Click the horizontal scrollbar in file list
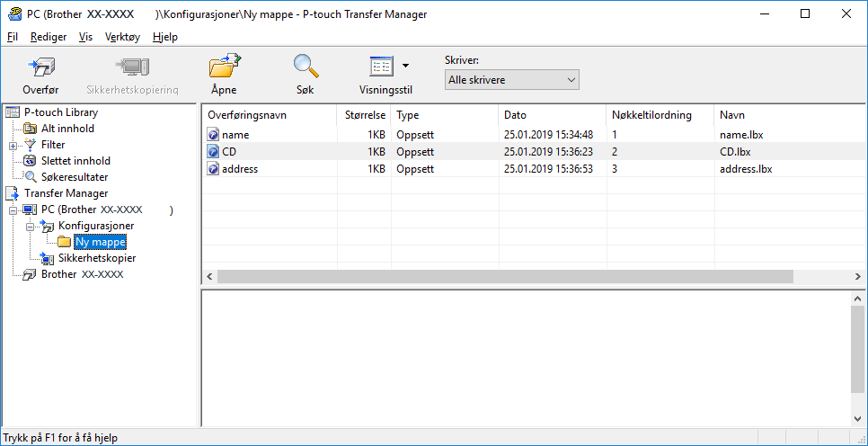The height and width of the screenshot is (446, 868). click(x=505, y=276)
